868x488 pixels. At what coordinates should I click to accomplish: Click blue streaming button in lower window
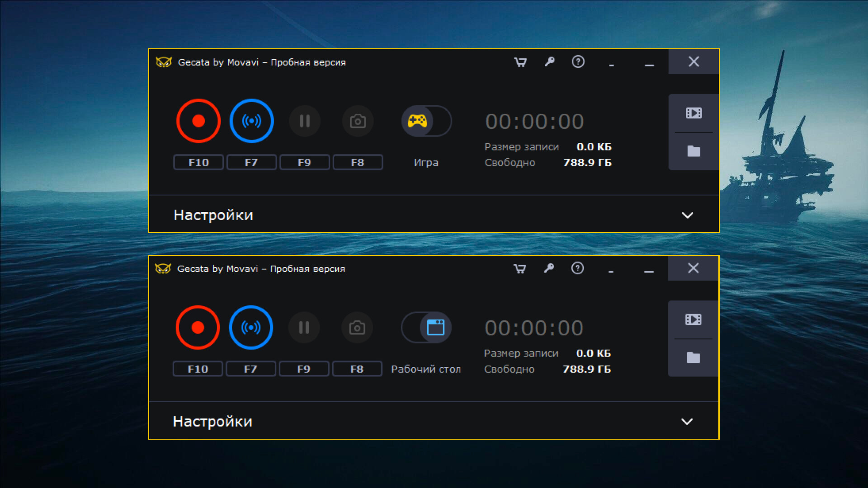pos(251,328)
